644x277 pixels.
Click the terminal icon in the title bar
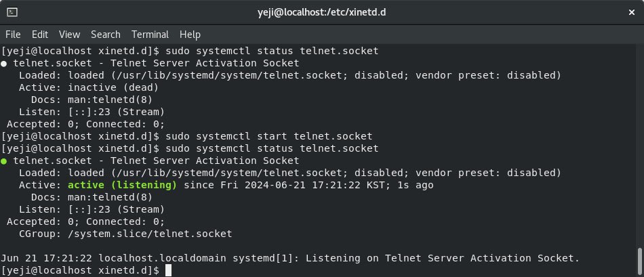[12, 12]
